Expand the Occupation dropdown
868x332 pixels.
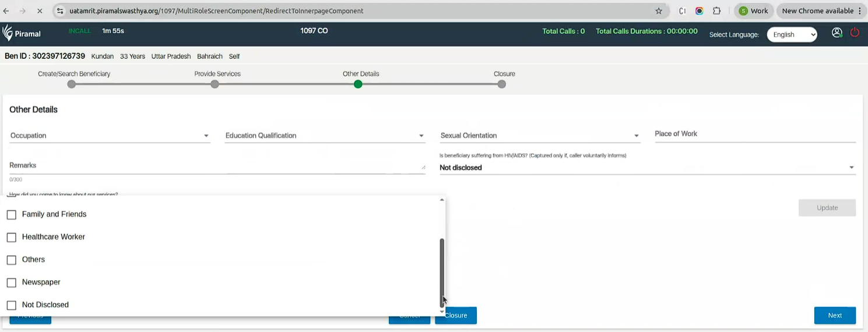click(x=110, y=136)
